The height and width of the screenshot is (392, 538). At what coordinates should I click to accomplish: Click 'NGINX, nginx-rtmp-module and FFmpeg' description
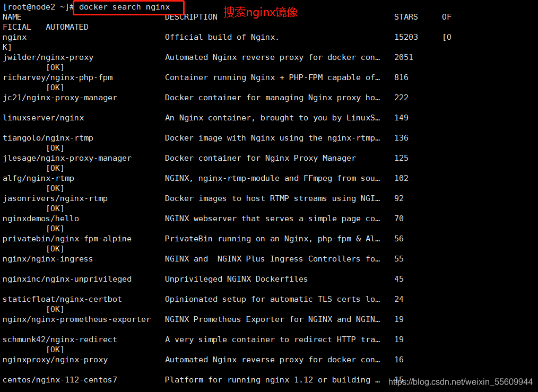click(x=272, y=178)
